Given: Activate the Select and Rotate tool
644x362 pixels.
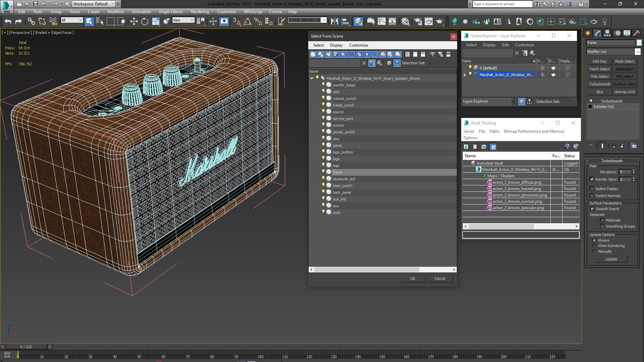Looking at the screenshot, I should [x=145, y=21].
